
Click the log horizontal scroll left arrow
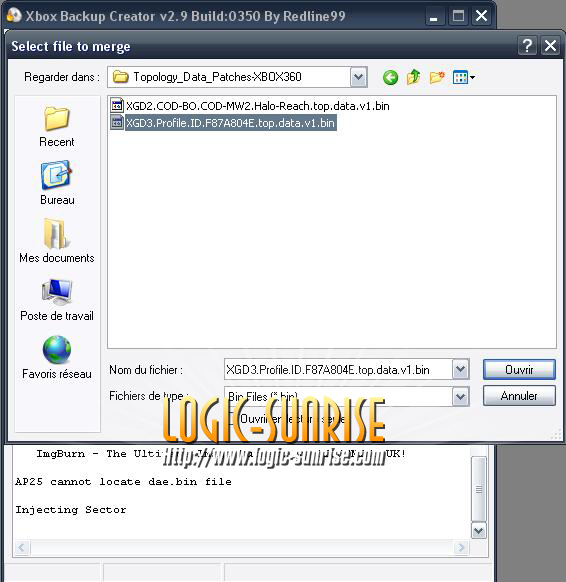(22, 547)
